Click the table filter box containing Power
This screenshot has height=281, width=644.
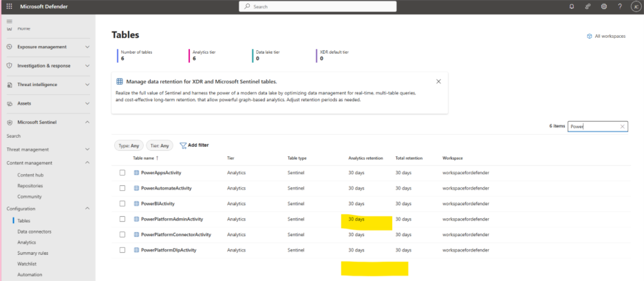coord(598,127)
